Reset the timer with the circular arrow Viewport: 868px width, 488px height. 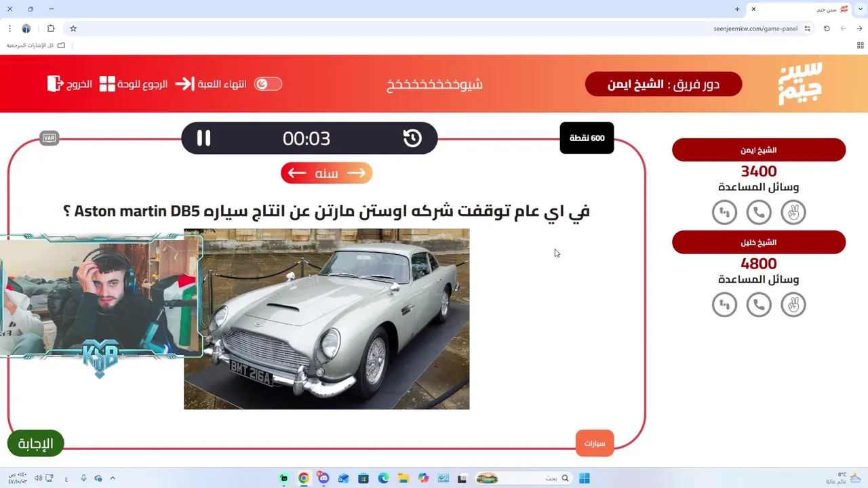coord(412,138)
